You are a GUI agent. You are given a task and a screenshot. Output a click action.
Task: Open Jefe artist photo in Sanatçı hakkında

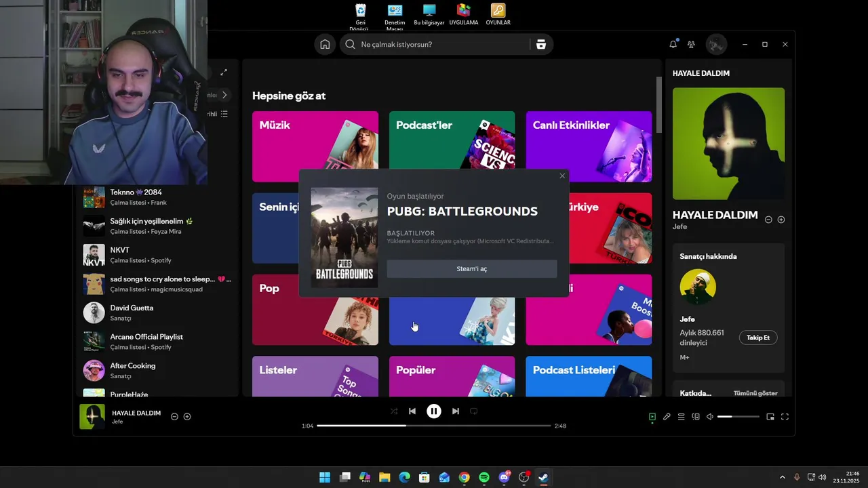pyautogui.click(x=698, y=287)
